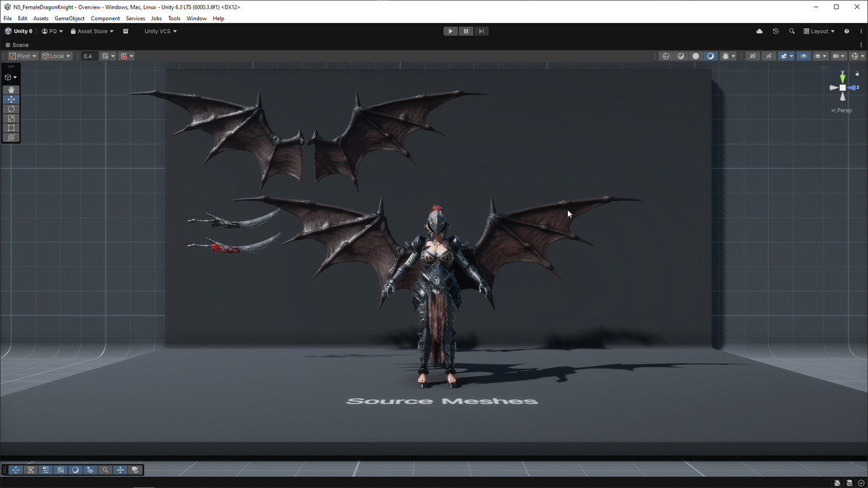This screenshot has height=488, width=868.
Task: Select the Scale tool
Action: [11, 119]
